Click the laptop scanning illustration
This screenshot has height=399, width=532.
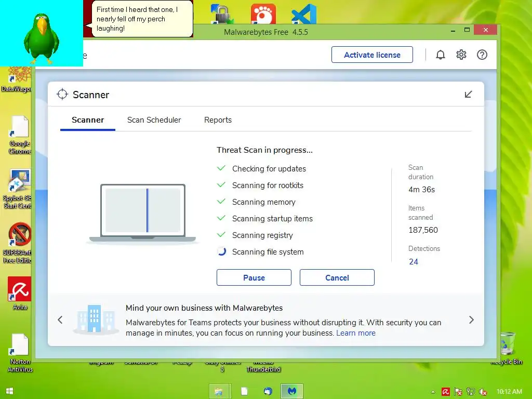point(143,214)
